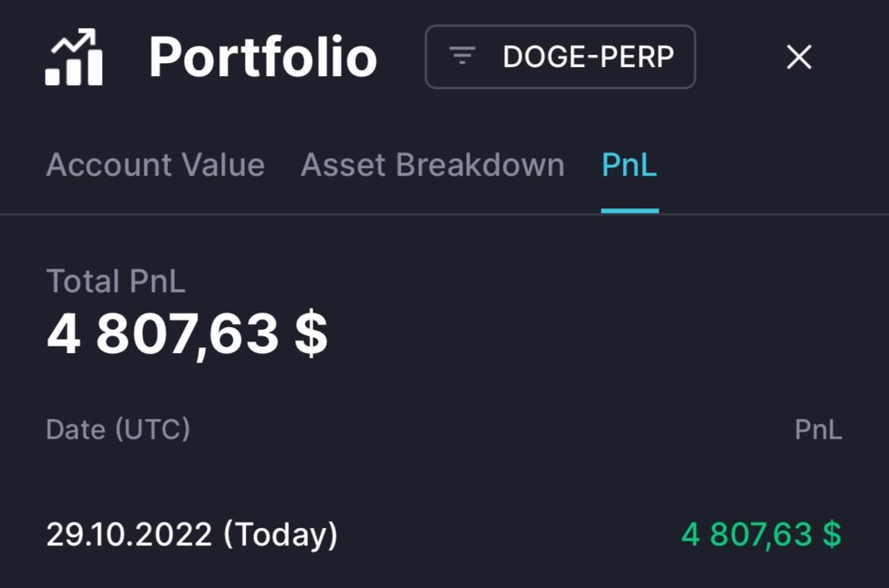Screen dimensions: 889x588
Task: Click the Portfolio heading text
Action: [263, 57]
